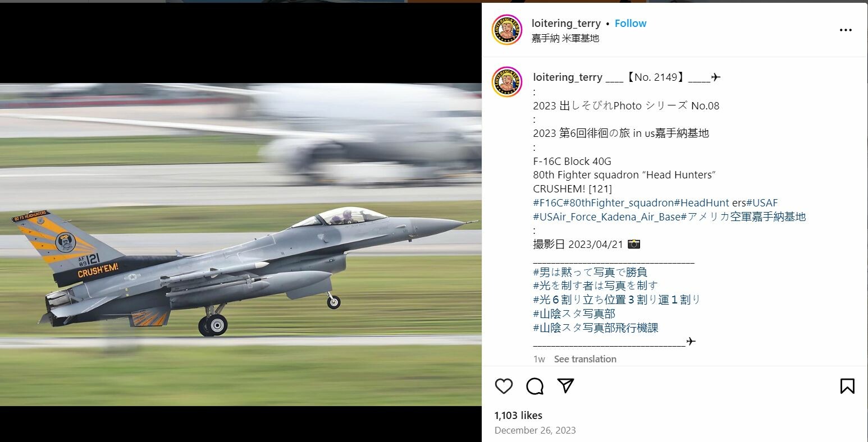
Task: Open location 嘉手納 米軍基地
Action: (x=565, y=38)
